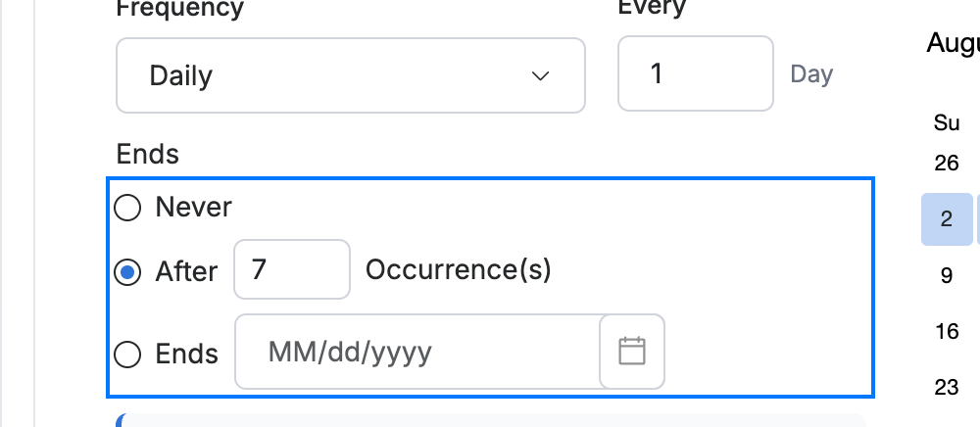Select the After occurrences radio button
980x427 pixels.
point(127,272)
